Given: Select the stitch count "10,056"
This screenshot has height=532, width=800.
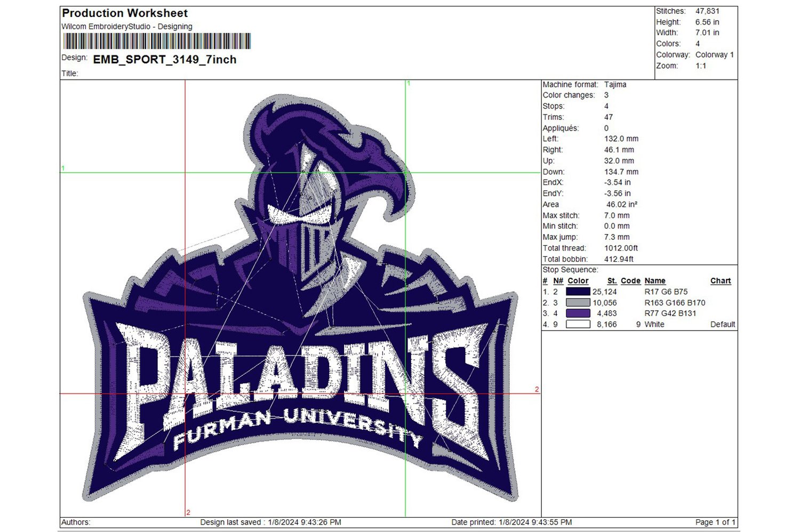Looking at the screenshot, I should coord(605,303).
